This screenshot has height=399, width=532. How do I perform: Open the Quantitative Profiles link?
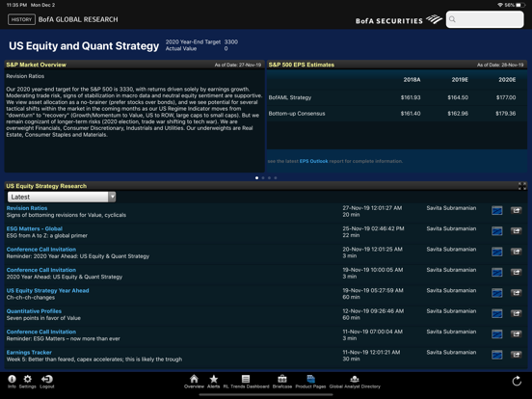click(x=34, y=311)
